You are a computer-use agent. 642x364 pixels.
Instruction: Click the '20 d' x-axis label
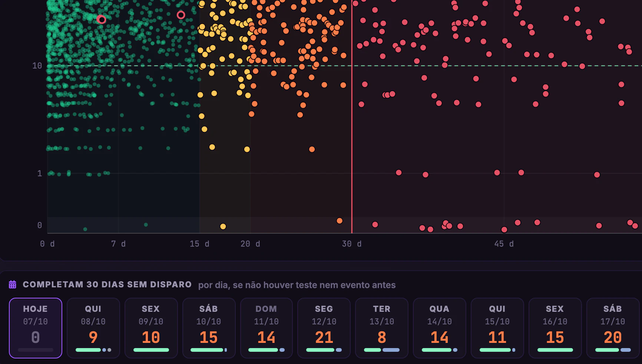coord(250,244)
